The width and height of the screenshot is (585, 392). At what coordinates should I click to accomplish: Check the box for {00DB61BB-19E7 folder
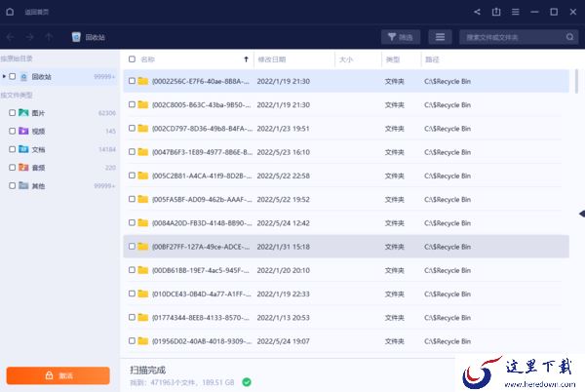click(132, 270)
